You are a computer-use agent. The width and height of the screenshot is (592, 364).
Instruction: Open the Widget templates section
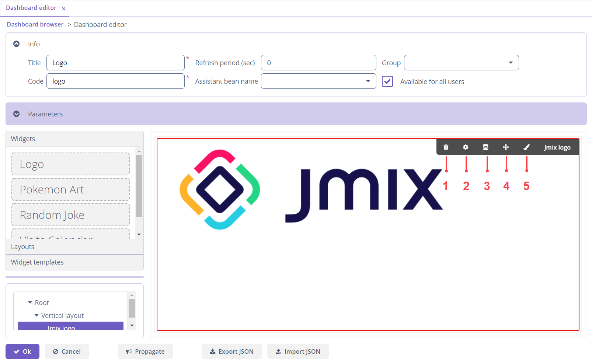click(x=74, y=262)
